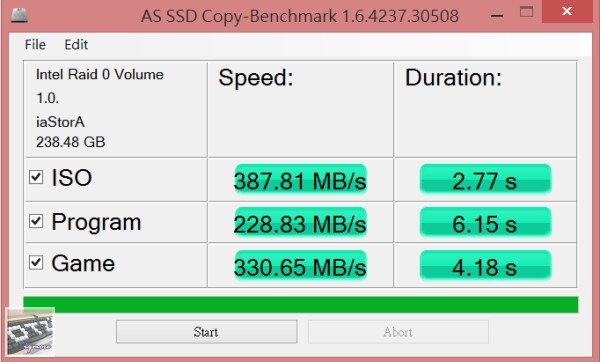
Task: Start the copy benchmark
Action: click(207, 332)
